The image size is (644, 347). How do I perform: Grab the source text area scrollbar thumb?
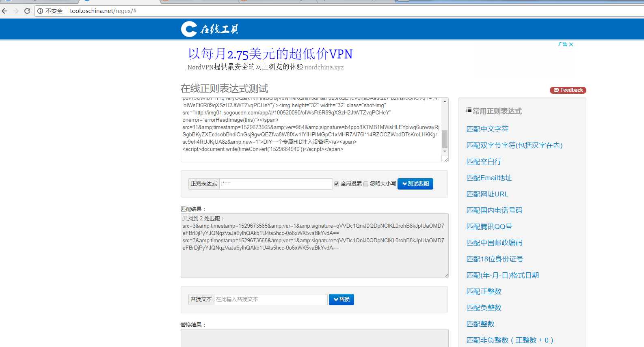(x=445, y=139)
